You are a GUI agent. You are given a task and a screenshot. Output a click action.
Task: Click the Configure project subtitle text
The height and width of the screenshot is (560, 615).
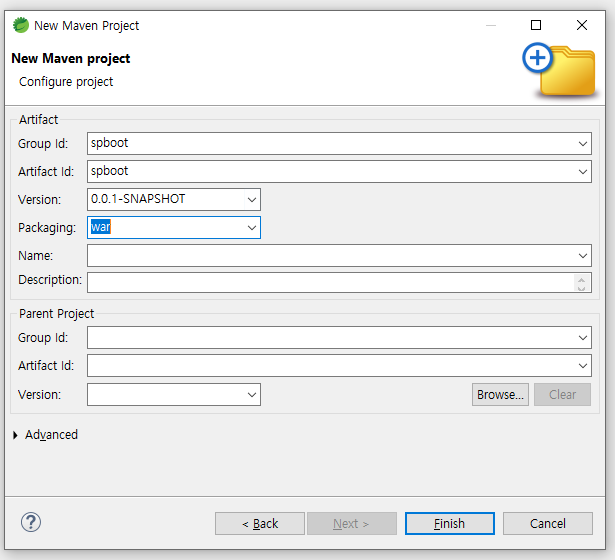click(66, 82)
